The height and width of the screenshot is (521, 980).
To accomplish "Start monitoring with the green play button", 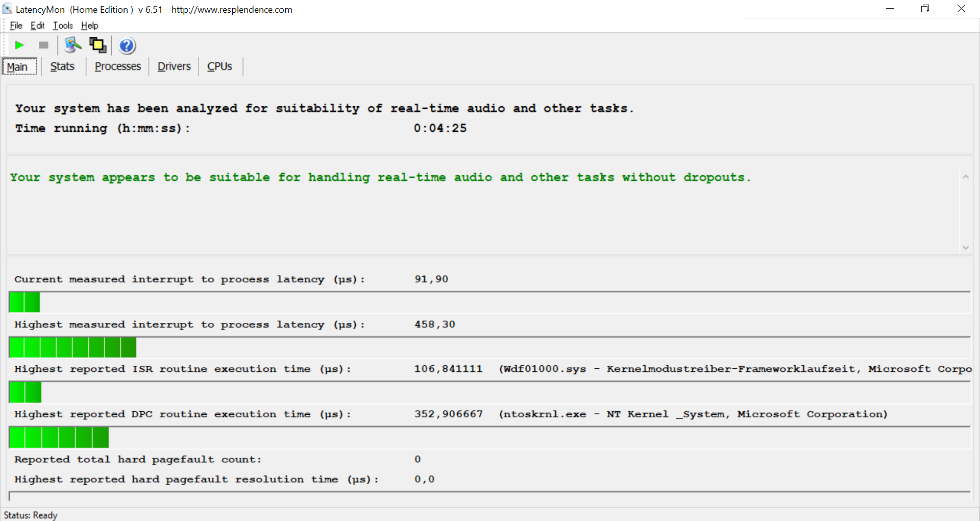I will (19, 45).
